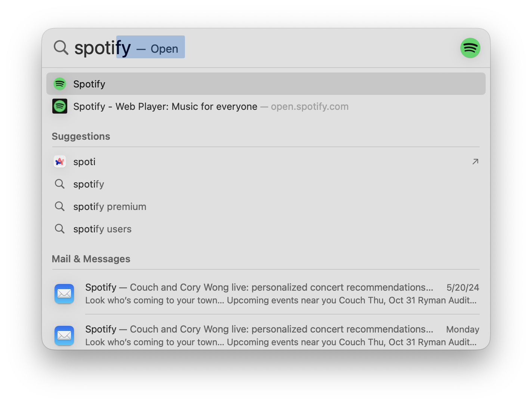The height and width of the screenshot is (405, 532).
Task: Click the open.spotify.com URL text
Action: 310,106
